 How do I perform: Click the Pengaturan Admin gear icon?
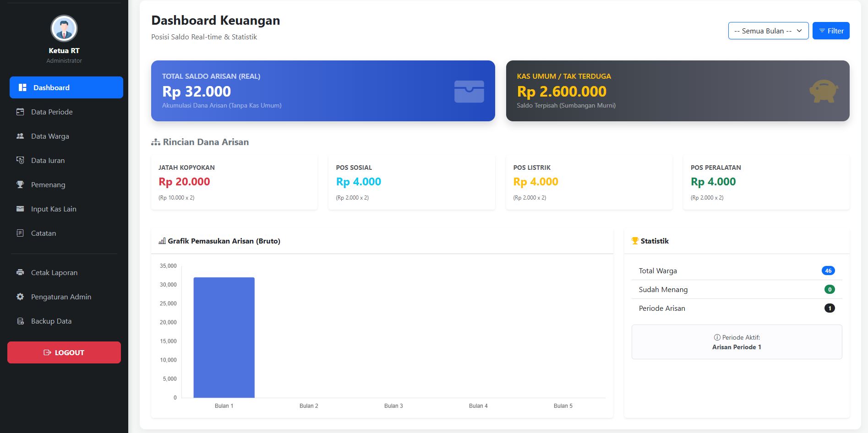(20, 297)
